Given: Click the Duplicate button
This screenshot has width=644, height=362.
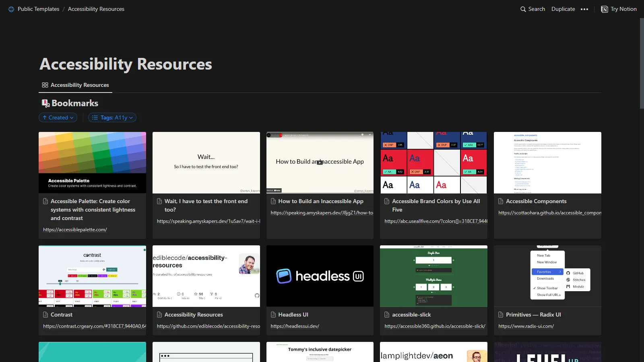Looking at the screenshot, I should click(563, 9).
